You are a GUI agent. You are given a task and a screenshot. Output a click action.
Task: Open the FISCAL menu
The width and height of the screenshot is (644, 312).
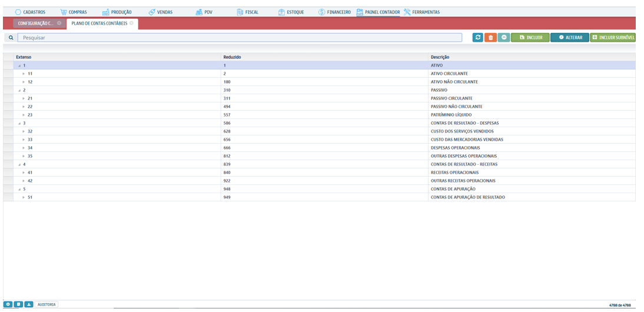pyautogui.click(x=248, y=12)
